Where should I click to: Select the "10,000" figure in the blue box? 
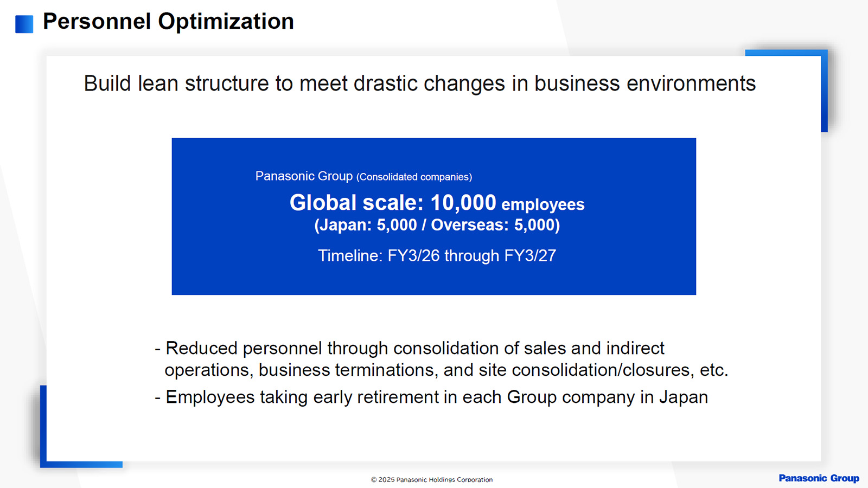coord(463,203)
